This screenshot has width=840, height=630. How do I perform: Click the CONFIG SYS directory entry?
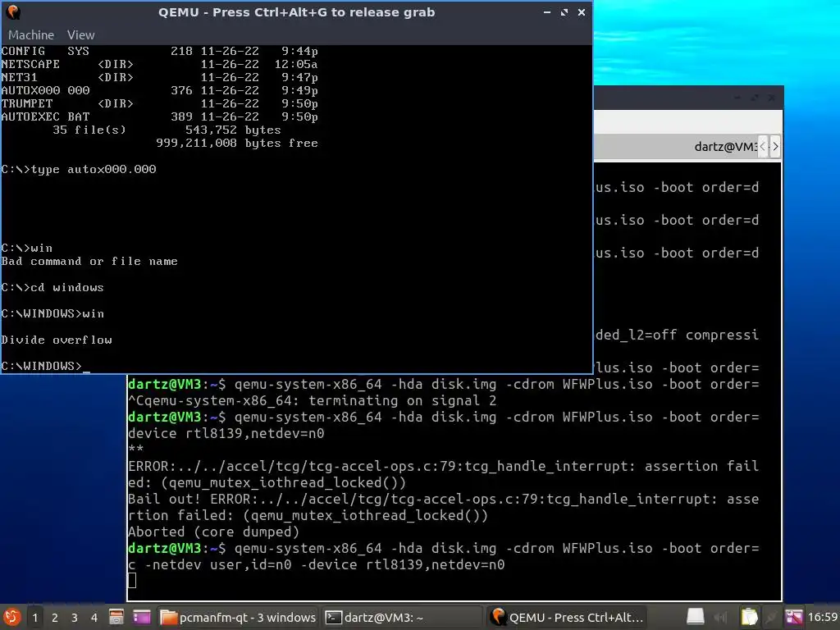pos(160,51)
